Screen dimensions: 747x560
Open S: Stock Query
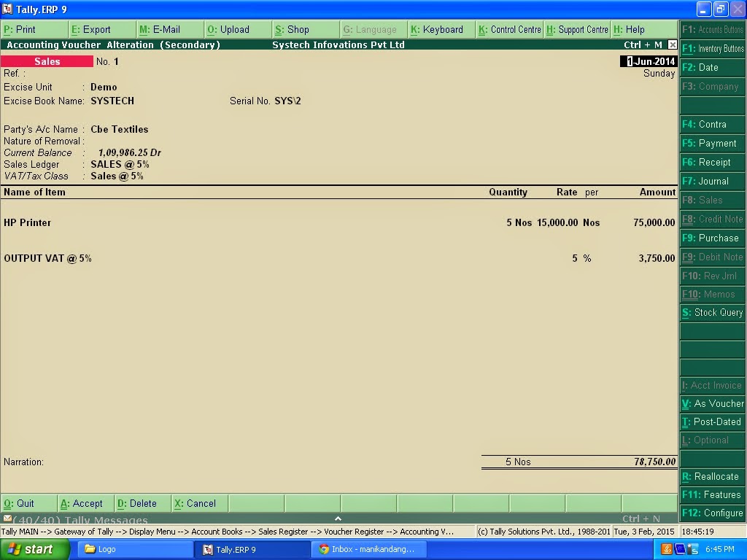point(712,312)
